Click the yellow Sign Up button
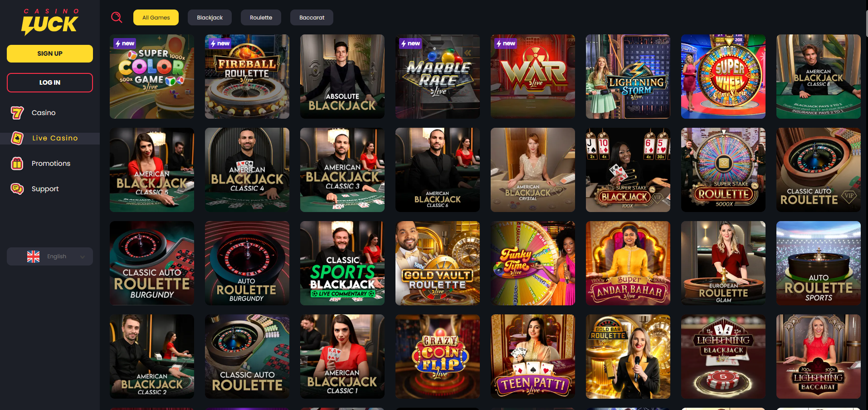Viewport: 868px width, 410px height. tap(50, 53)
